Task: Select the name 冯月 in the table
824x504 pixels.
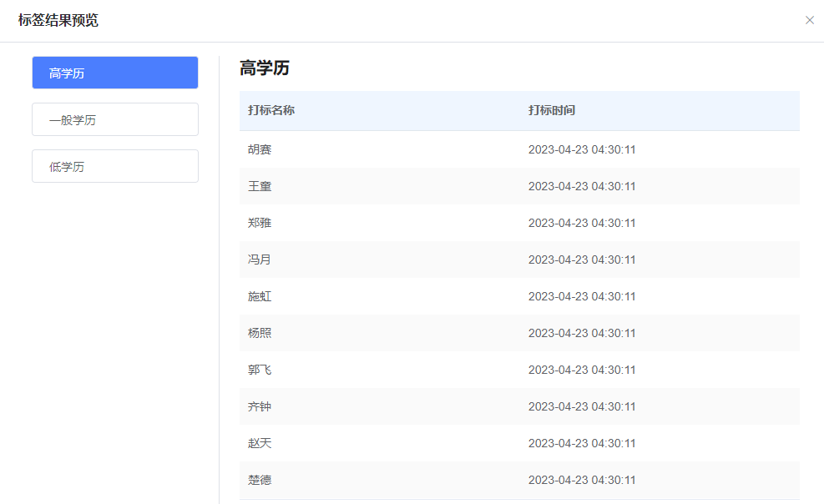Action: pos(260,260)
